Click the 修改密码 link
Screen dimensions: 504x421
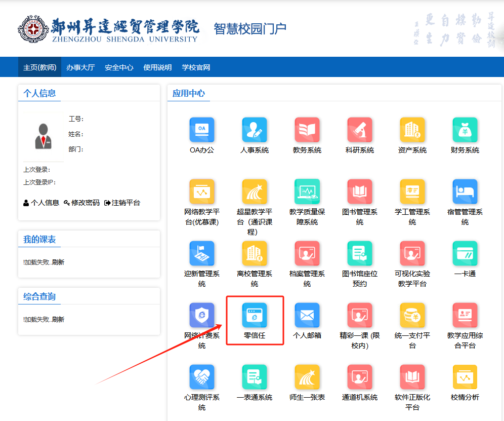coord(82,203)
